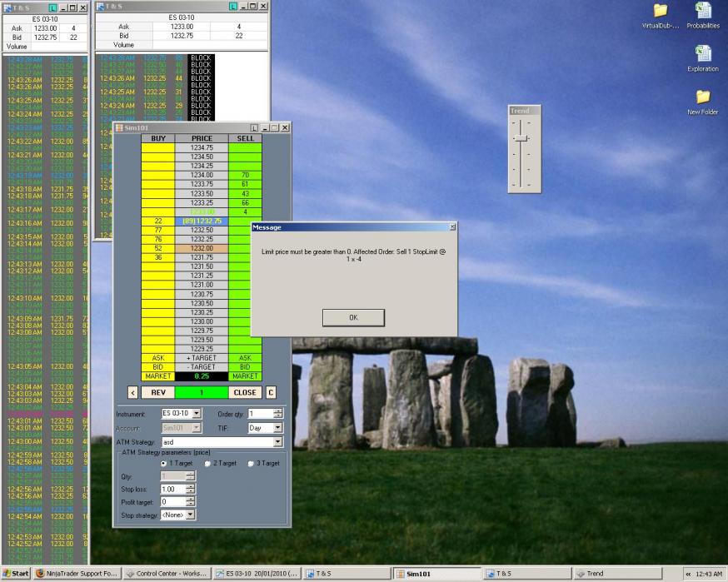Switch to Sim101 taskbar item
This screenshot has width=728, height=582.
pyautogui.click(x=437, y=574)
